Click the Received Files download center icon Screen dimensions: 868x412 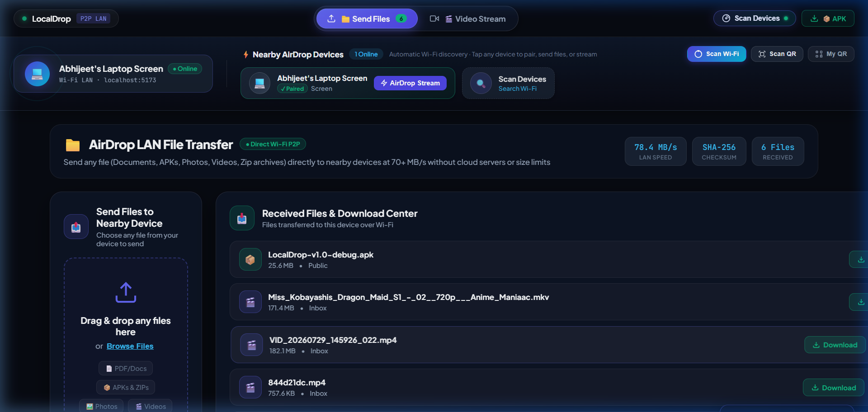242,218
